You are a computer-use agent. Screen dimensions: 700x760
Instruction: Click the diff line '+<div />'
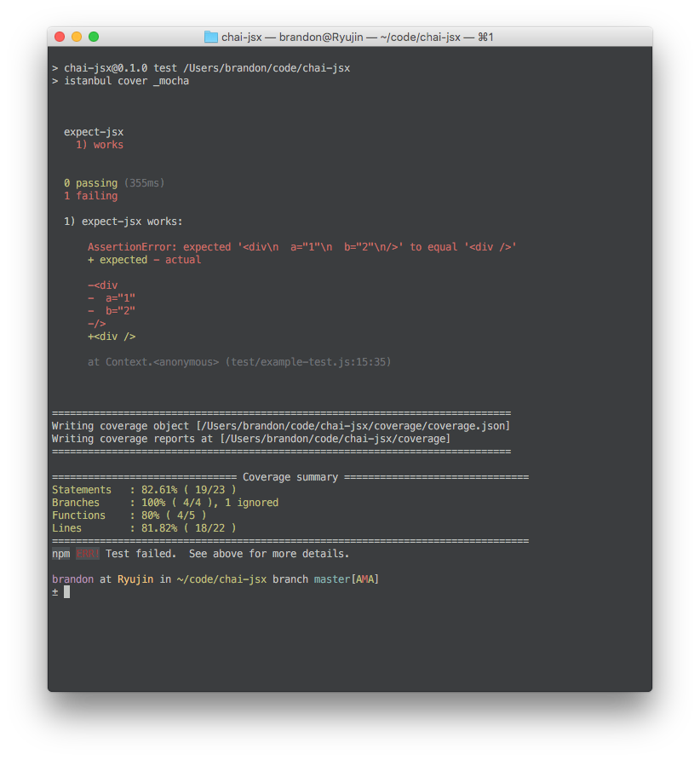(112, 337)
